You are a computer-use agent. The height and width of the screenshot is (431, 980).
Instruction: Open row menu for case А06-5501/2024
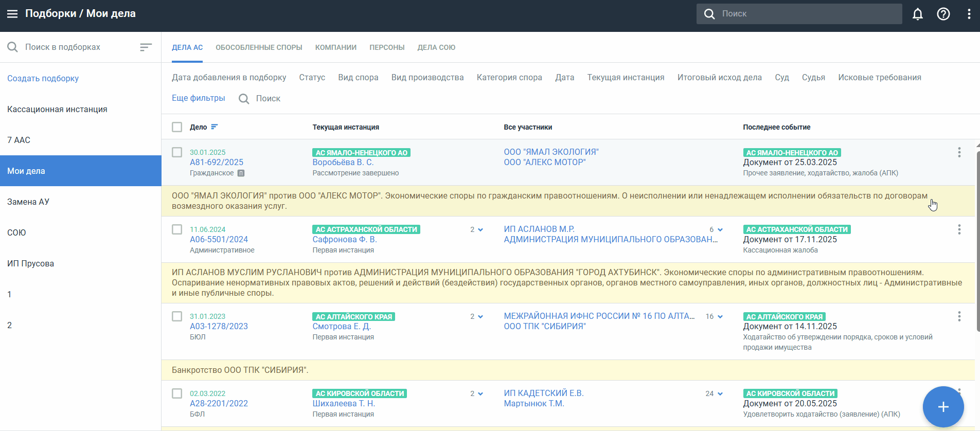click(959, 229)
